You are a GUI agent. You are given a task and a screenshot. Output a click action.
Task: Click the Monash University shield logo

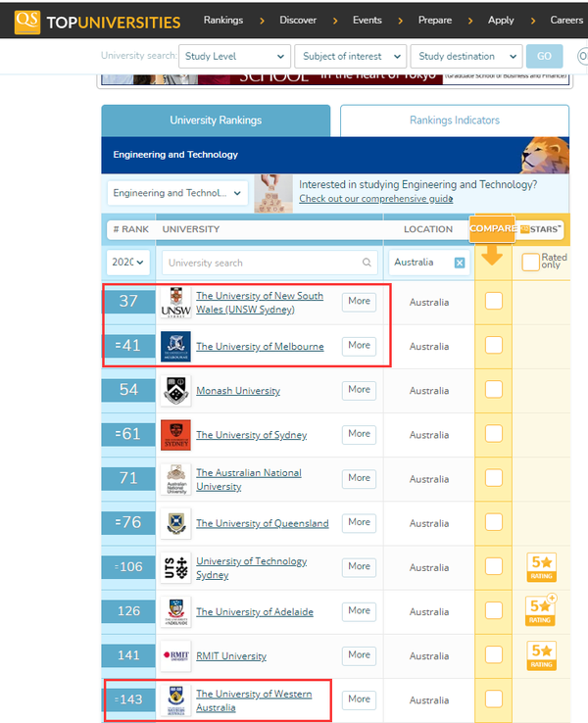tap(175, 391)
